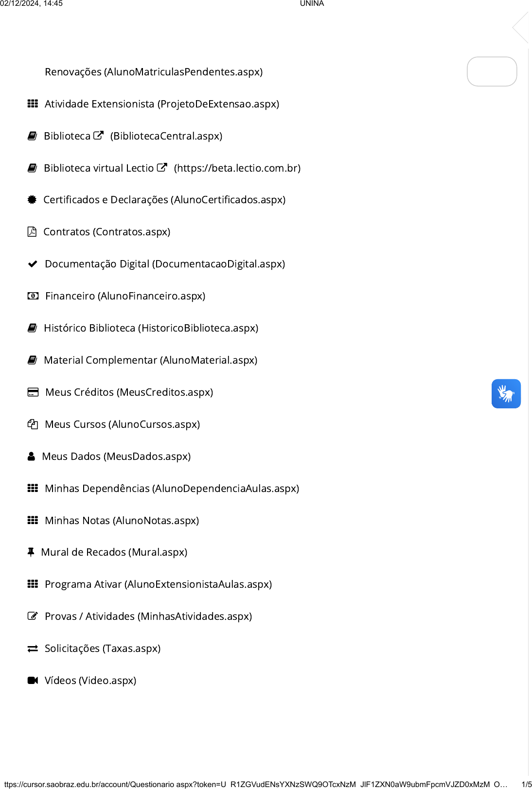Click the checkmark icon beside Documentação Digital

pos(33,263)
